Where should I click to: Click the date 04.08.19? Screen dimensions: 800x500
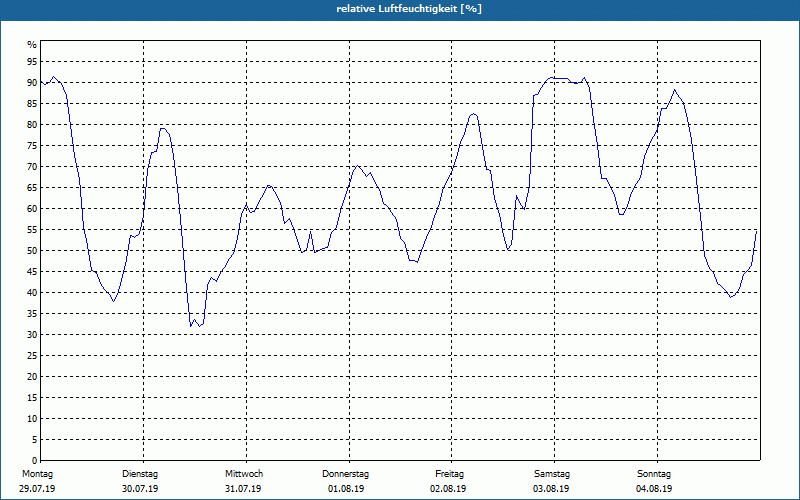point(654,489)
